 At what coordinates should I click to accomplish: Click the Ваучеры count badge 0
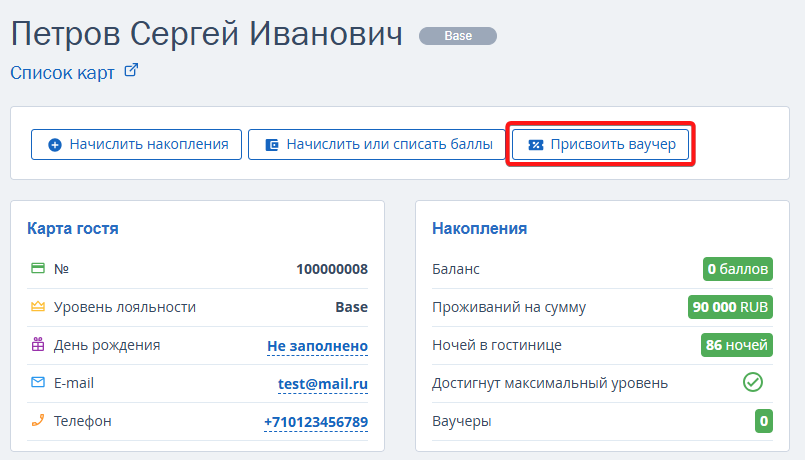click(x=764, y=421)
